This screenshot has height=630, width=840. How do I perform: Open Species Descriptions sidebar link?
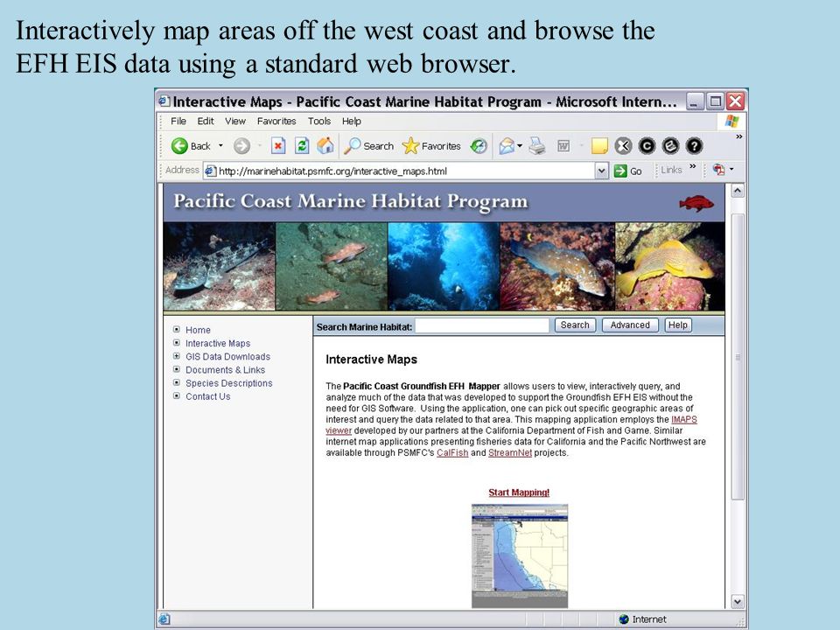point(228,383)
